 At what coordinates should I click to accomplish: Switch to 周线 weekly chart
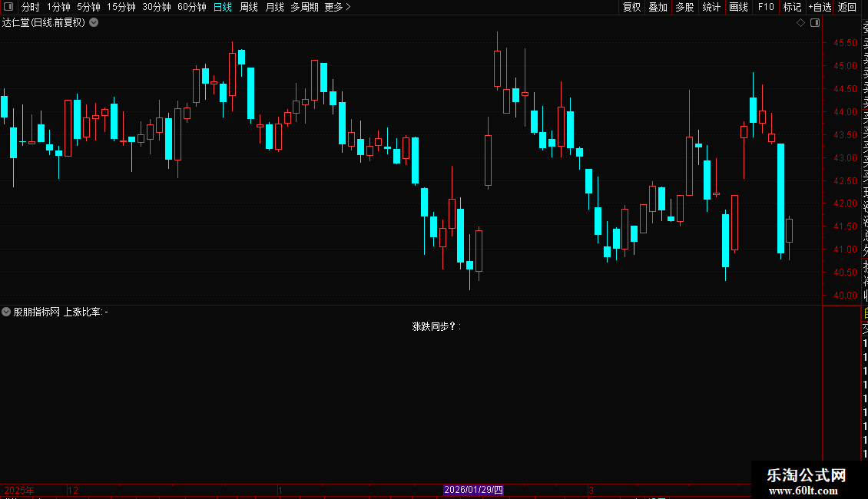coord(249,7)
